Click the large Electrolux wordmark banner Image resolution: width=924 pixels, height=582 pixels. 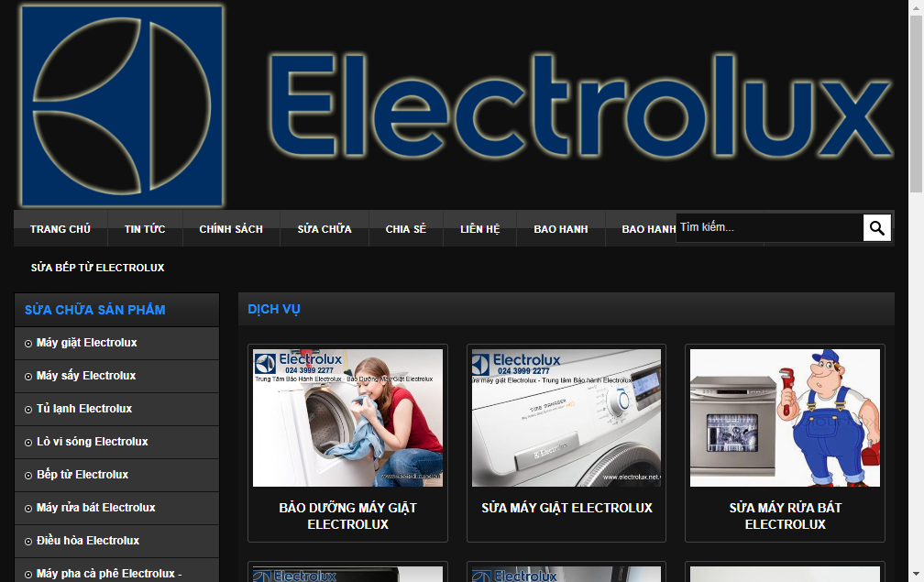point(580,106)
